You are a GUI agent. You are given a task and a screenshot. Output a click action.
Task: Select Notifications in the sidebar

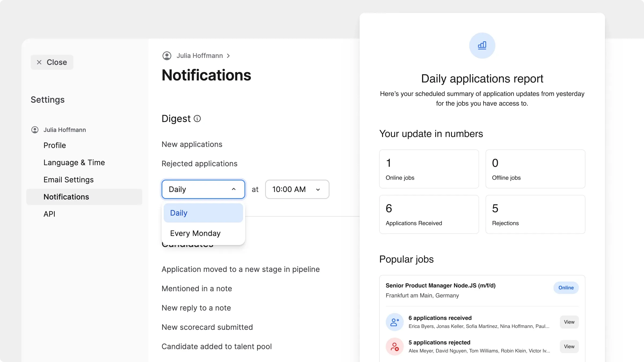tap(84, 197)
